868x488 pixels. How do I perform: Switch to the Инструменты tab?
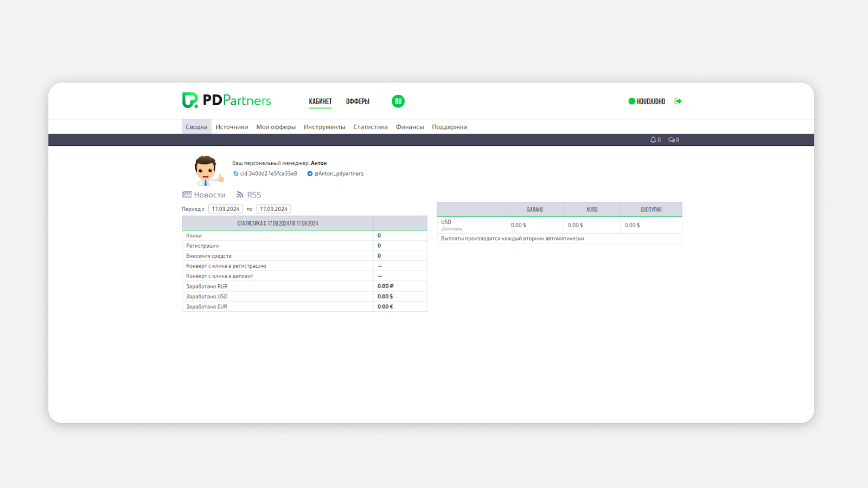pyautogui.click(x=324, y=127)
